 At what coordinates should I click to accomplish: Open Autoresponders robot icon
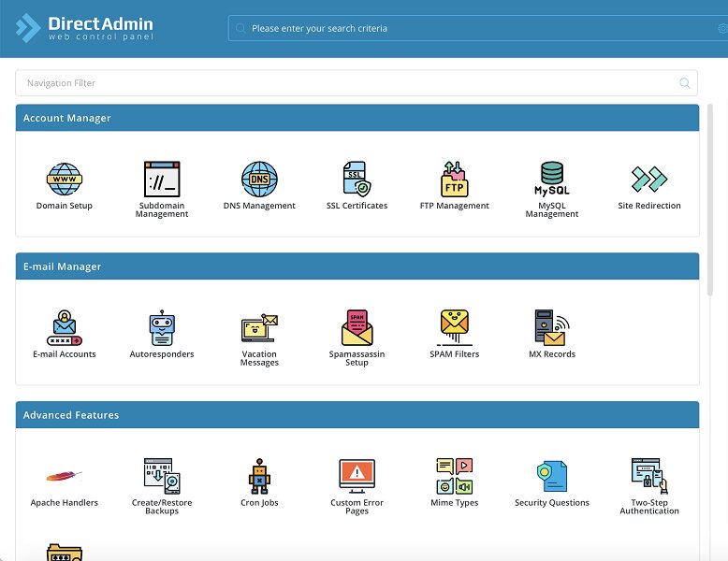pos(162,328)
